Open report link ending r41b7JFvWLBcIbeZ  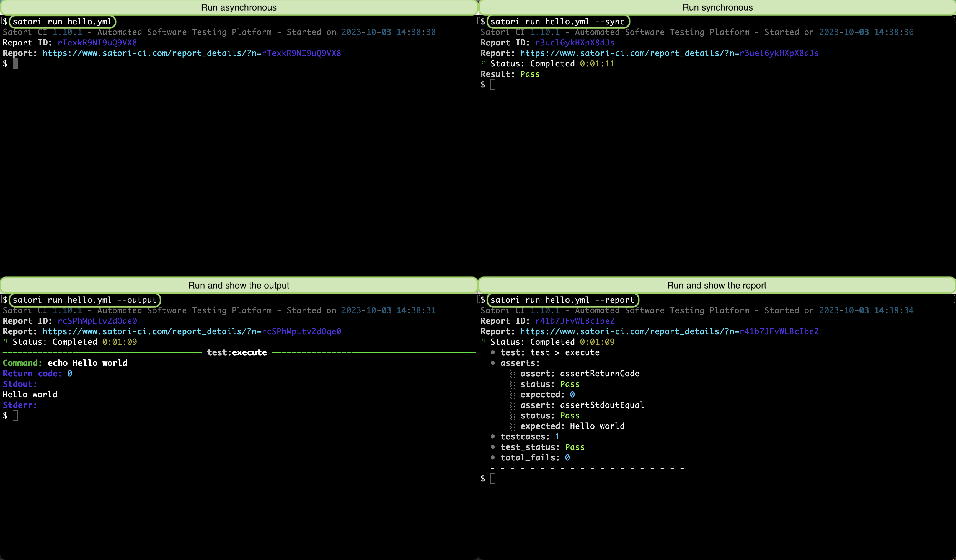coord(669,331)
